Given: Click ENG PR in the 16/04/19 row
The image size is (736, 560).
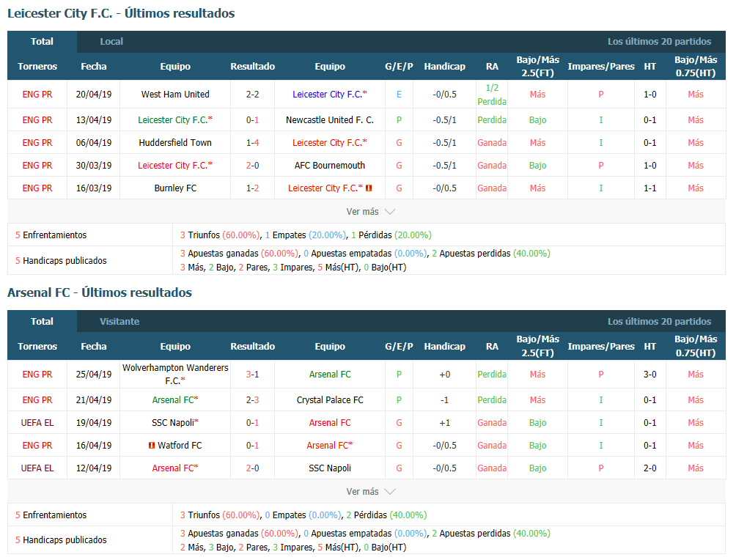Looking at the screenshot, I should [x=37, y=446].
